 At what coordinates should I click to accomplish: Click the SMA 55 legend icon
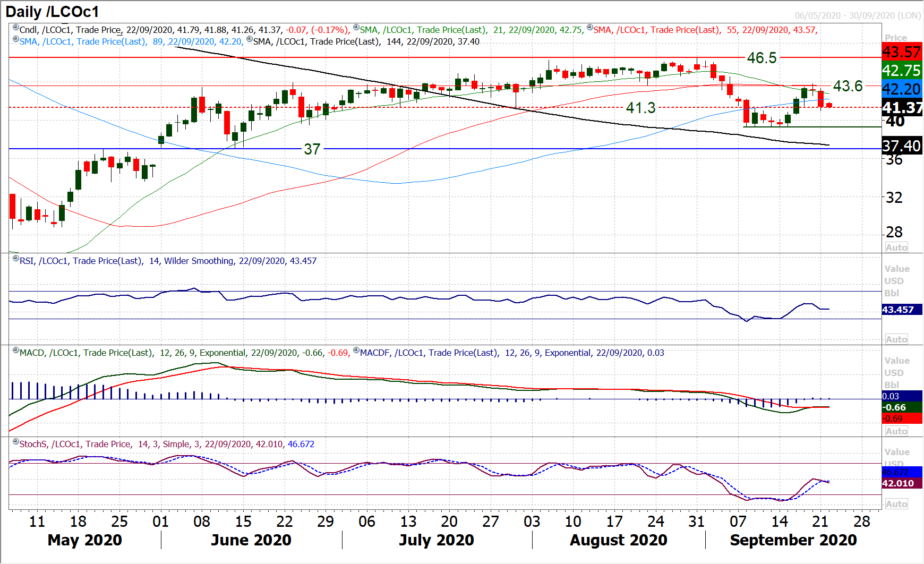coord(589,28)
